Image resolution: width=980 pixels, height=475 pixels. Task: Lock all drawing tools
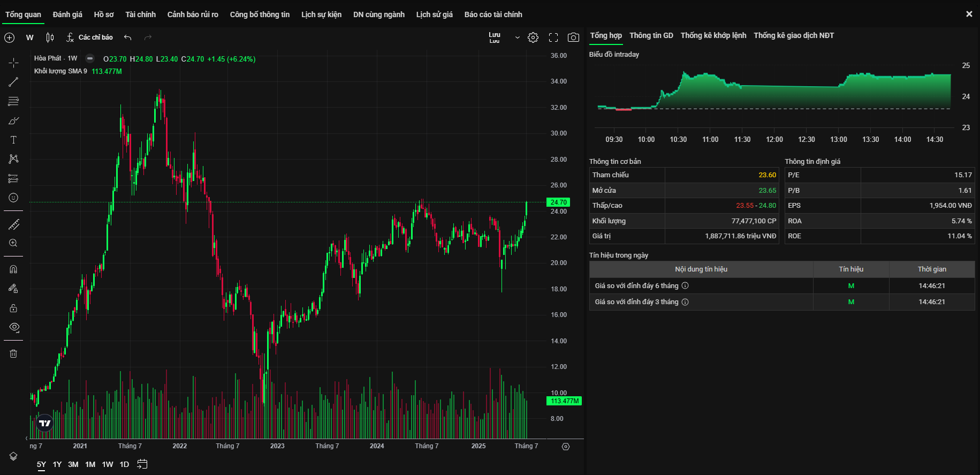pyautogui.click(x=13, y=308)
